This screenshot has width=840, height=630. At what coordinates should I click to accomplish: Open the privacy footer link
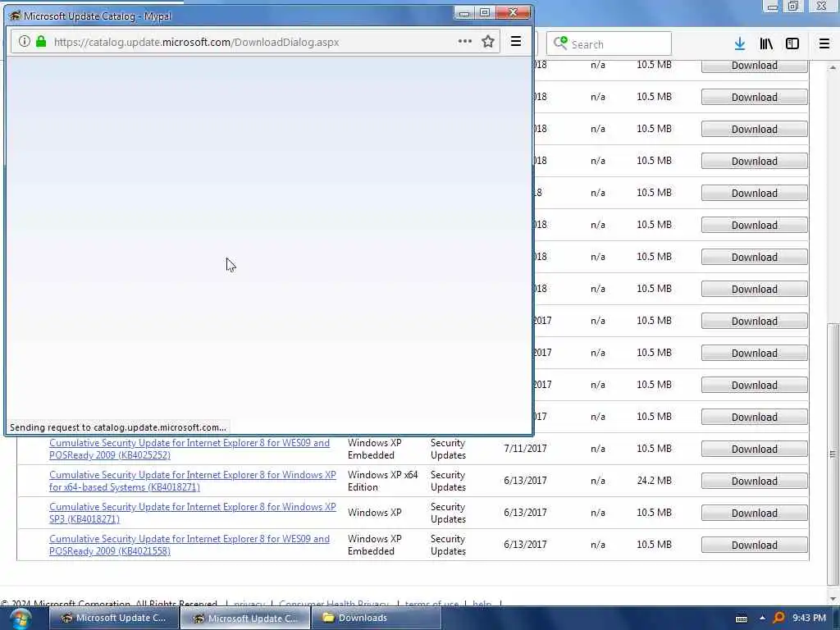pyautogui.click(x=249, y=604)
